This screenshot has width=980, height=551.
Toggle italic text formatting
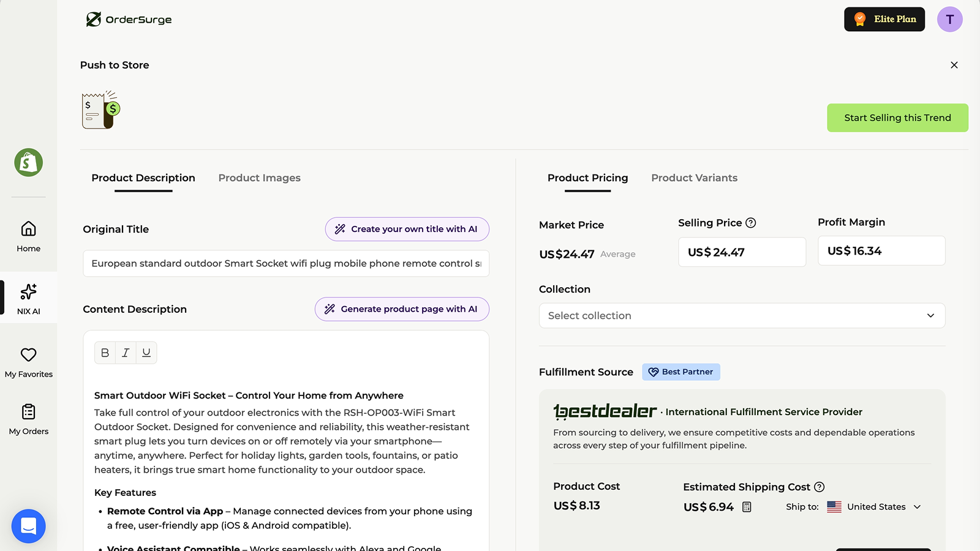pos(126,353)
